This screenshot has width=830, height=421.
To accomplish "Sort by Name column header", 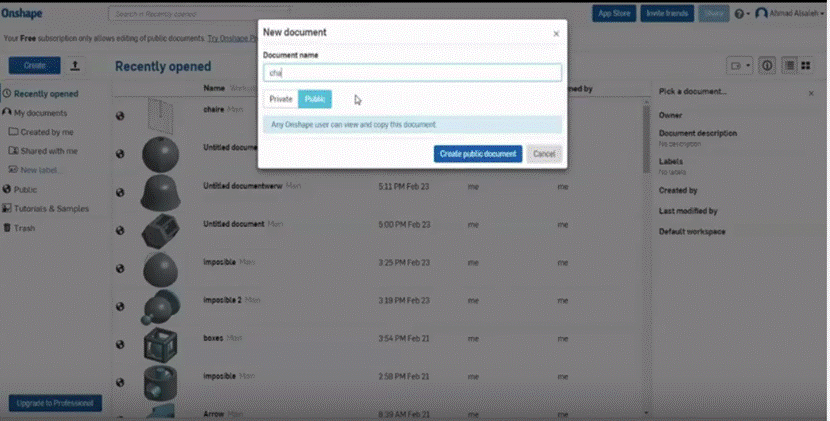I will pyautogui.click(x=214, y=88).
